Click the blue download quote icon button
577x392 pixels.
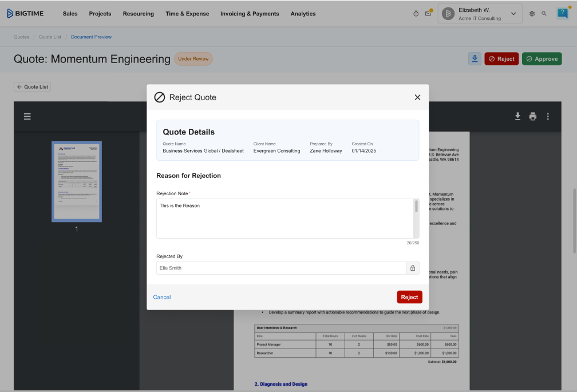coord(475,59)
